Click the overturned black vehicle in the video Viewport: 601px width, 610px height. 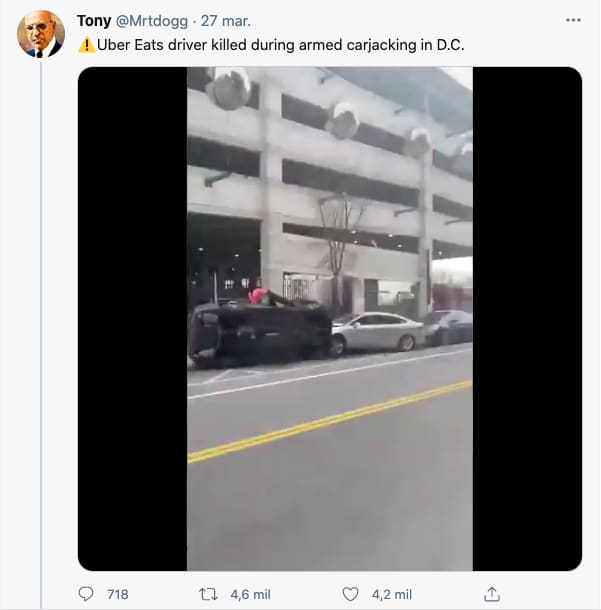pos(260,331)
